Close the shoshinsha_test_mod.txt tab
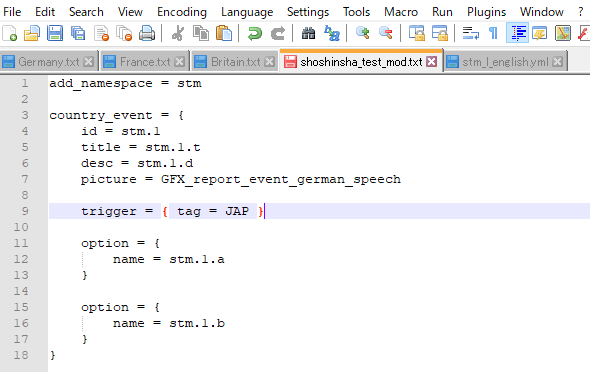Viewport: 590px width, 372px height. (x=432, y=61)
